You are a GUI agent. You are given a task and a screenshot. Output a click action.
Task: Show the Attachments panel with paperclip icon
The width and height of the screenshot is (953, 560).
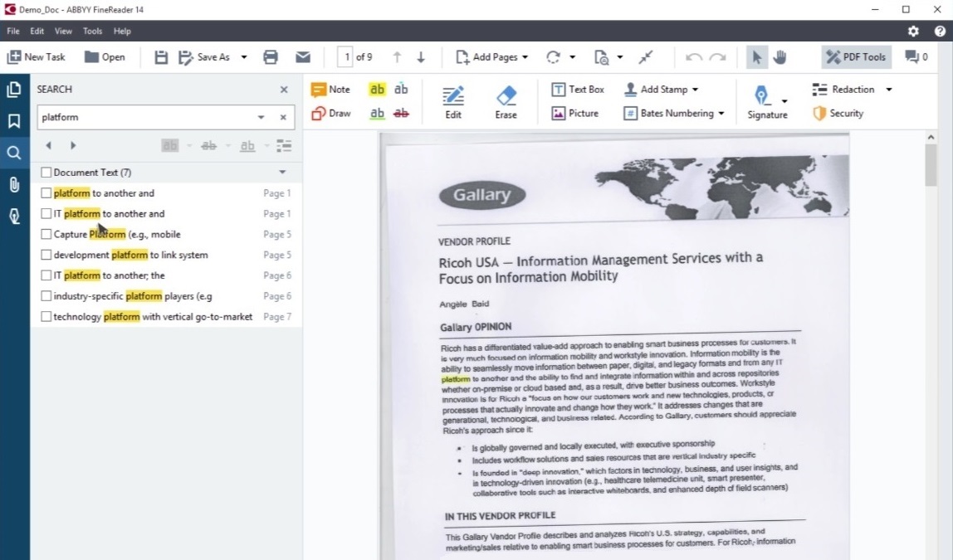tap(14, 185)
